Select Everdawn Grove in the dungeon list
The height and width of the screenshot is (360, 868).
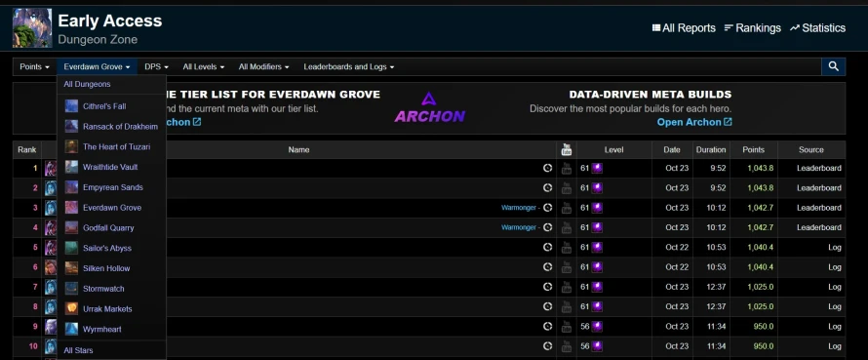pos(112,208)
